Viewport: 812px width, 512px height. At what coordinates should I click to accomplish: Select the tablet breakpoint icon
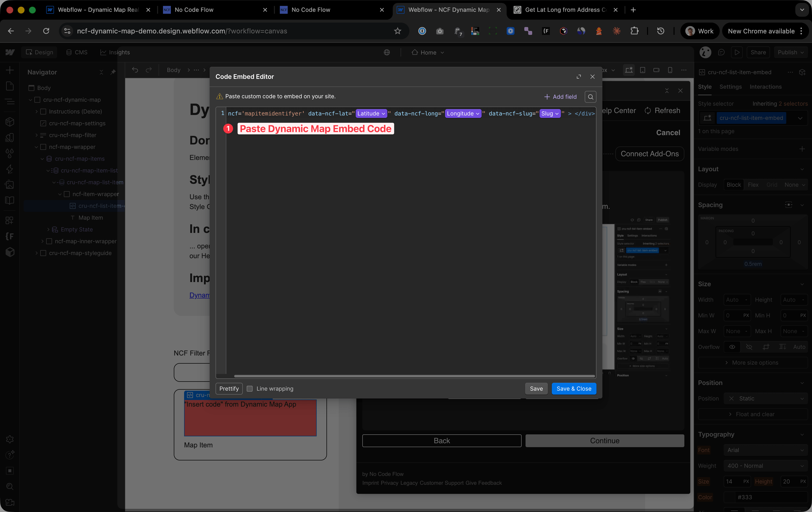click(x=643, y=70)
